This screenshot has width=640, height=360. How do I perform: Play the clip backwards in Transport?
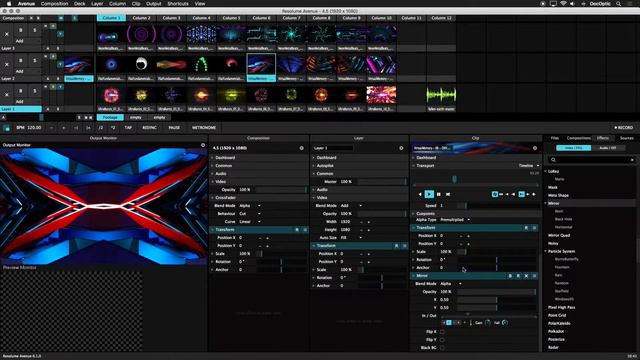click(420, 194)
